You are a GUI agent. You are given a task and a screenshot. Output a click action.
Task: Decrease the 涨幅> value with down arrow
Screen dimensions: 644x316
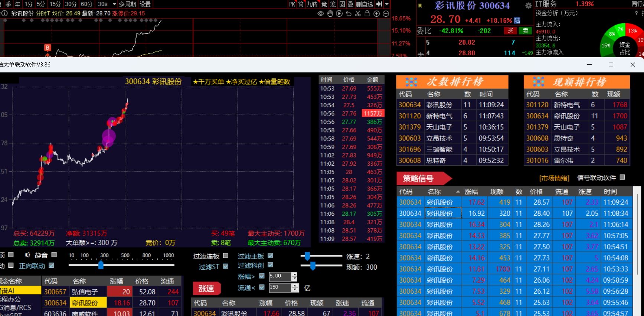pos(294,278)
